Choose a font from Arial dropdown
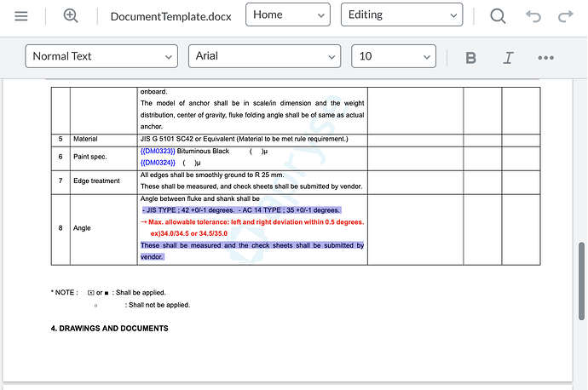 pyautogui.click(x=264, y=56)
